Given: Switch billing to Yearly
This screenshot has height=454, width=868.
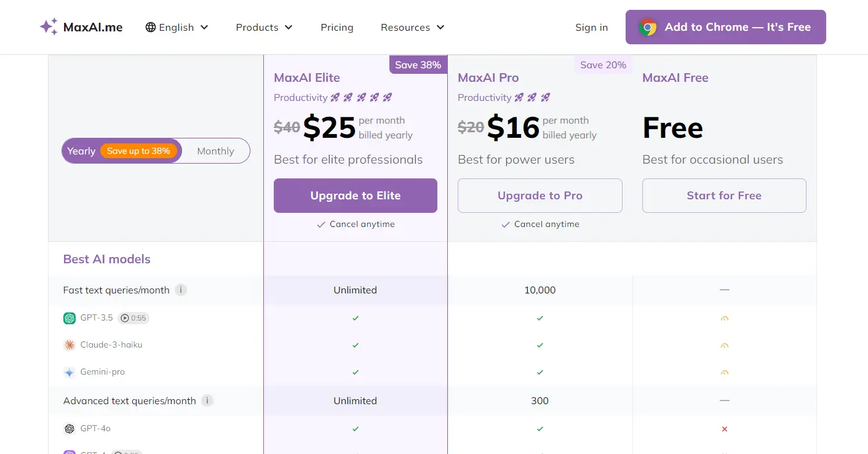Looking at the screenshot, I should (x=122, y=151).
